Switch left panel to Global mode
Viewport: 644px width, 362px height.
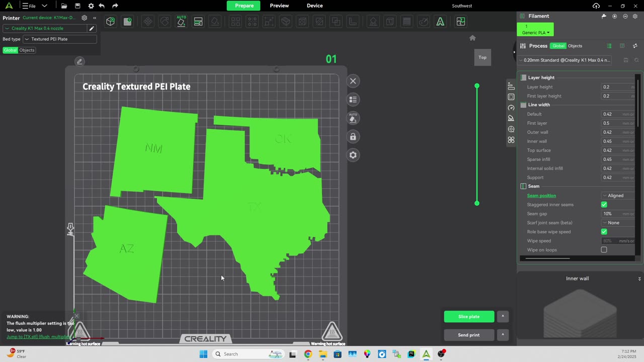click(10, 50)
